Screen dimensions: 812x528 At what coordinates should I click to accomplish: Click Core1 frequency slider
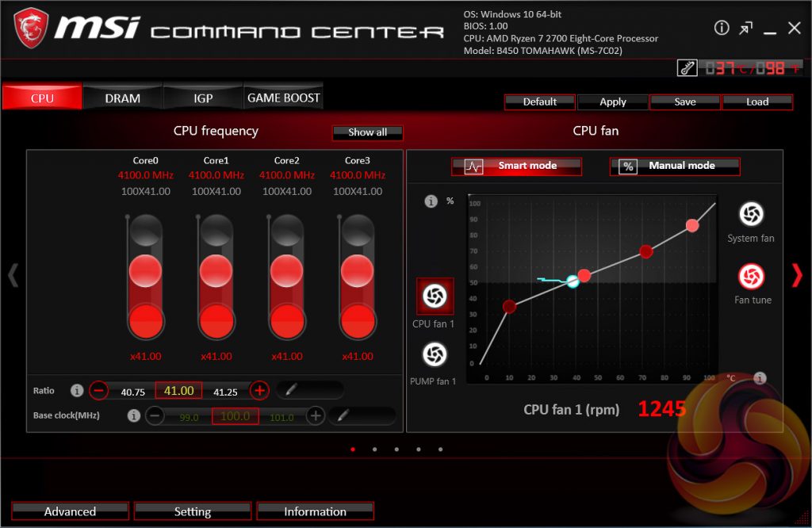[x=216, y=277]
